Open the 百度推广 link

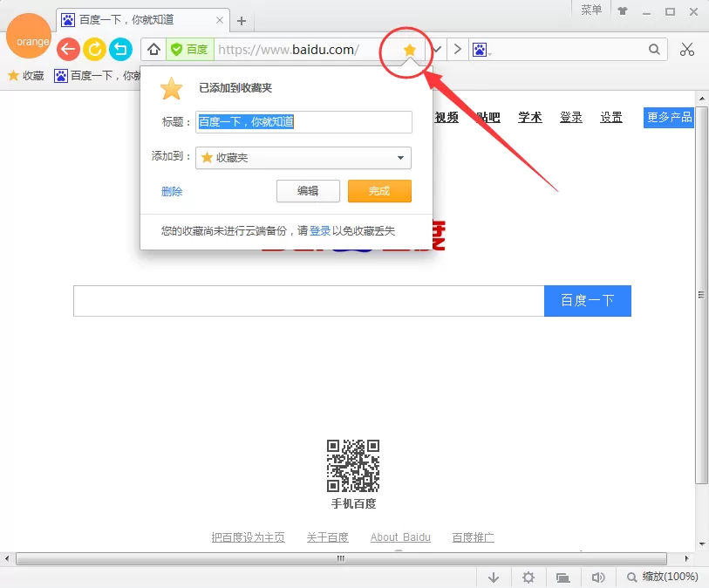(x=473, y=537)
